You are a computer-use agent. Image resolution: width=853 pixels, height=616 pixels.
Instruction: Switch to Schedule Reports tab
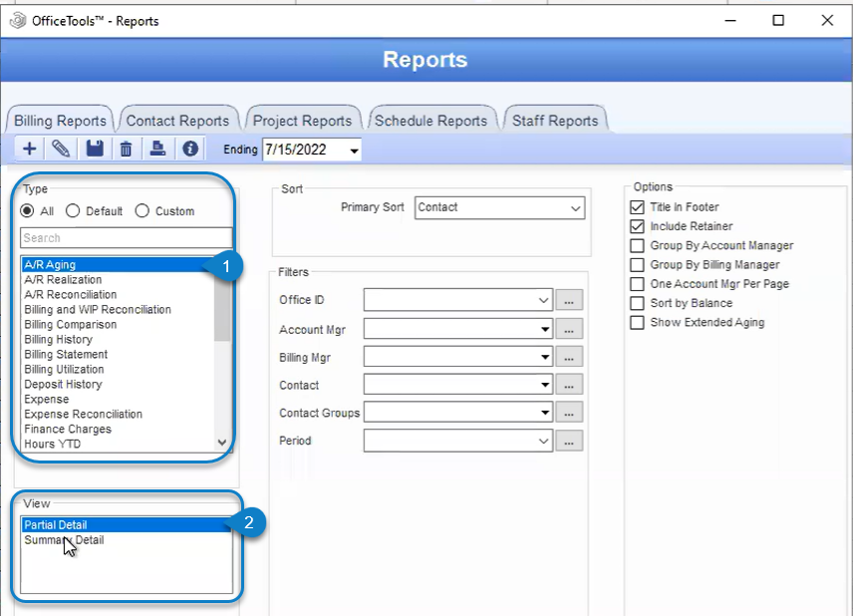tap(430, 121)
